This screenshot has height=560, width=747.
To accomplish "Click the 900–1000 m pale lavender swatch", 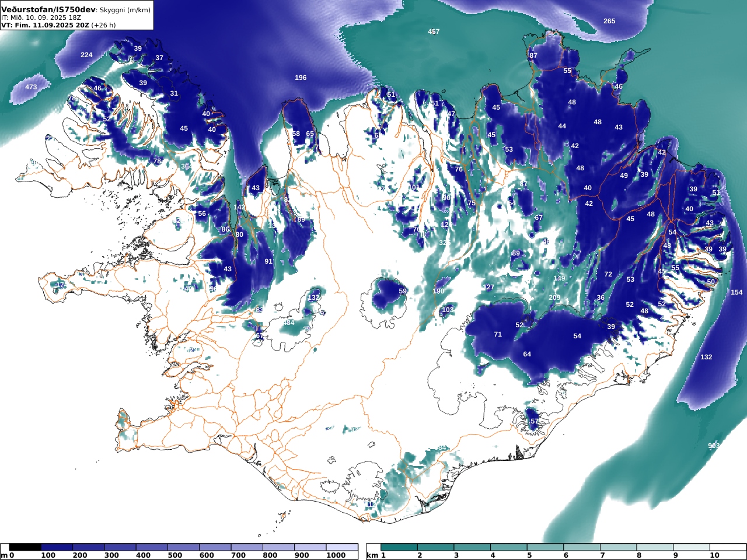I will pyautogui.click(x=310, y=547).
